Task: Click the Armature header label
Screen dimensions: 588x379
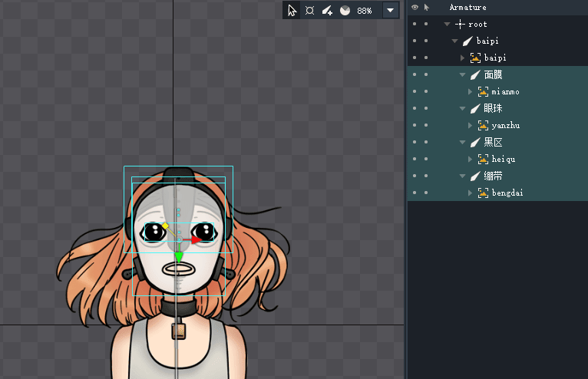Action: tap(467, 8)
